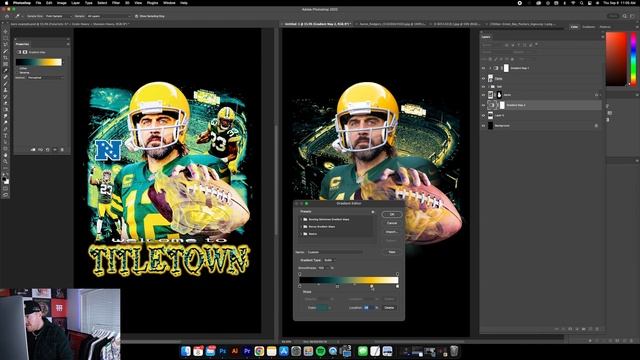This screenshot has width=640, height=360.
Task: Enable the Dither checkbox
Action: click(18, 69)
